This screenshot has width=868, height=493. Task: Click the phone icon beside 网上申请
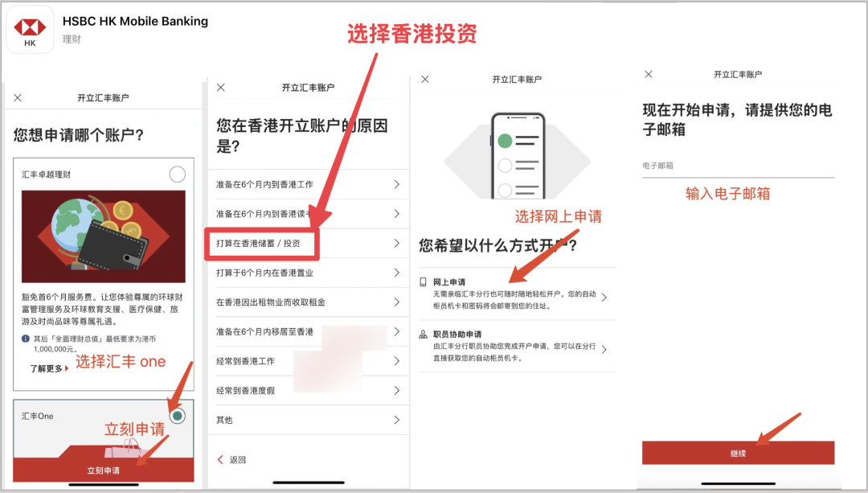pyautogui.click(x=423, y=282)
